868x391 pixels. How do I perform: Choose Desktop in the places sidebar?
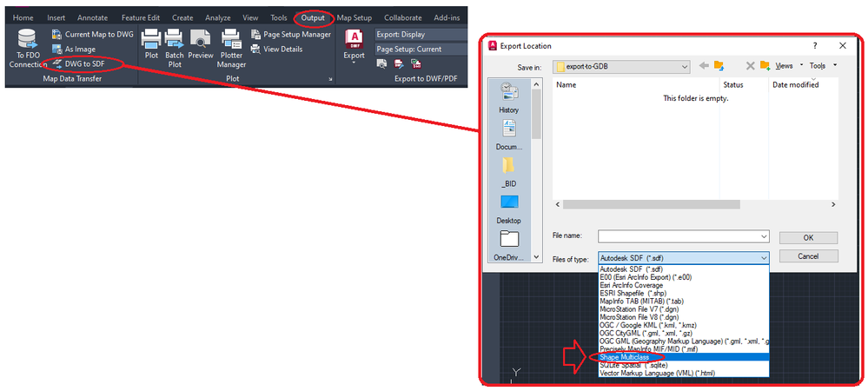(509, 209)
